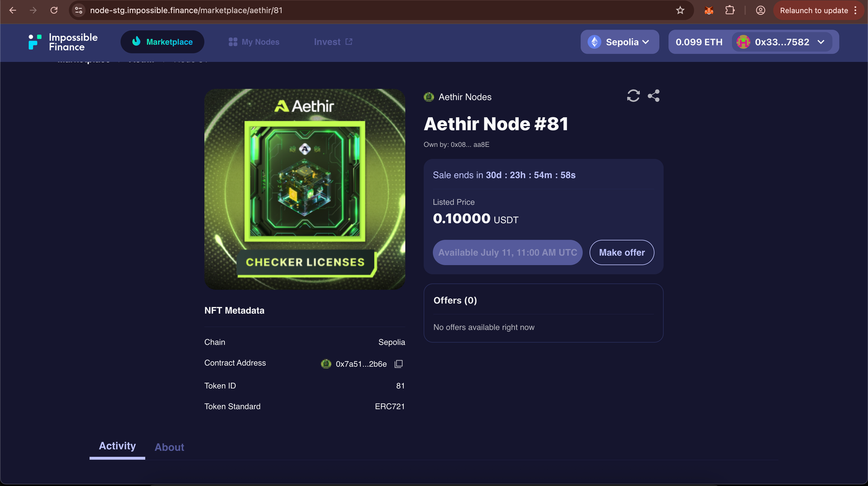868x486 pixels.
Task: Open Chrome profile icon
Action: click(x=760, y=10)
